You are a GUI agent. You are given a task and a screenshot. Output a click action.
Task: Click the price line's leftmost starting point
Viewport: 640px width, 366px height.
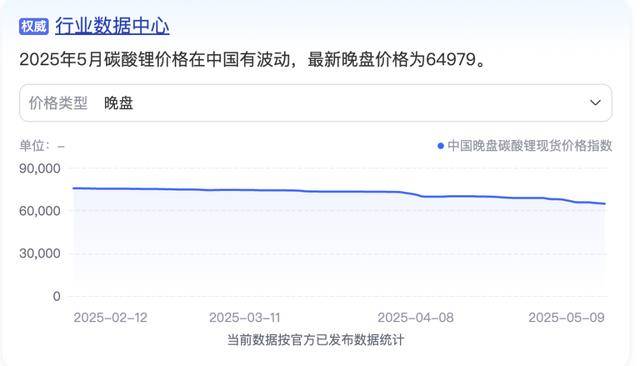(73, 188)
